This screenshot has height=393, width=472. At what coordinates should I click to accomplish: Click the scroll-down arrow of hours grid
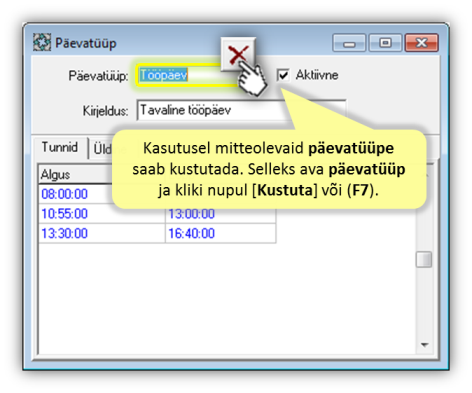pos(424,345)
